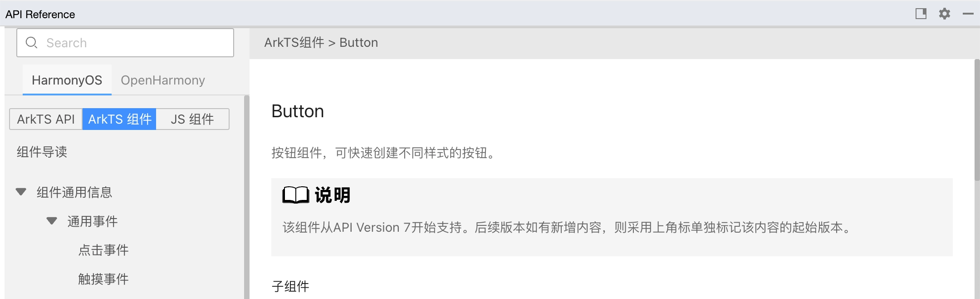Click the sidebar tree scrollbar
The width and height of the screenshot is (980, 299).
pos(246,195)
